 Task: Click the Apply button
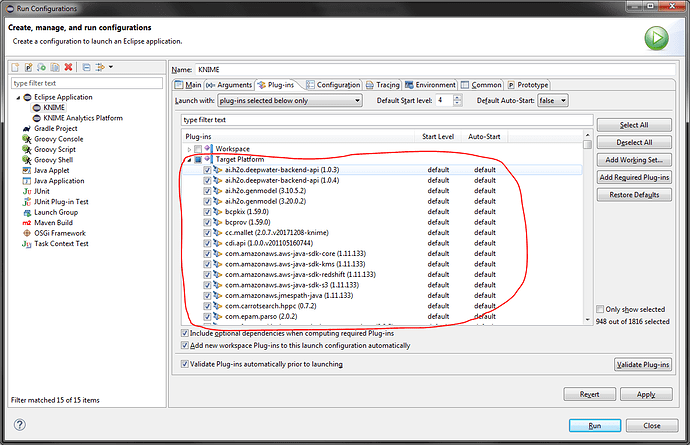point(646,394)
